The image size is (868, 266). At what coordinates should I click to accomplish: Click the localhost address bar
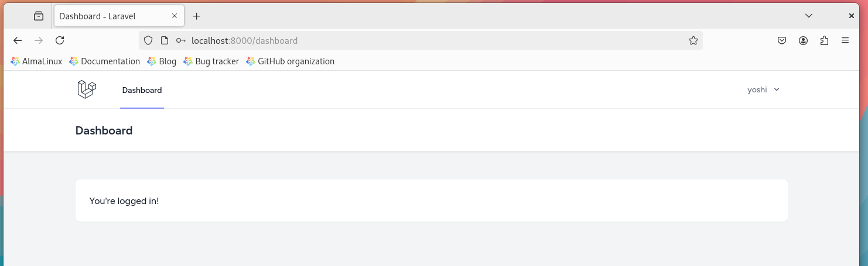coord(410,40)
